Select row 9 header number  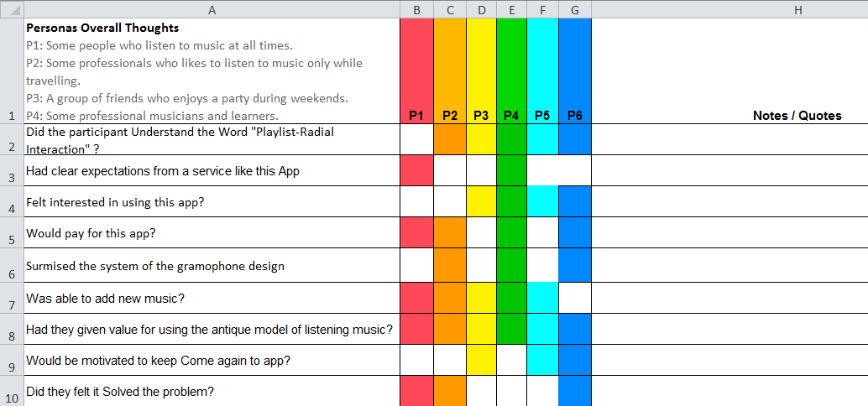[x=12, y=367]
